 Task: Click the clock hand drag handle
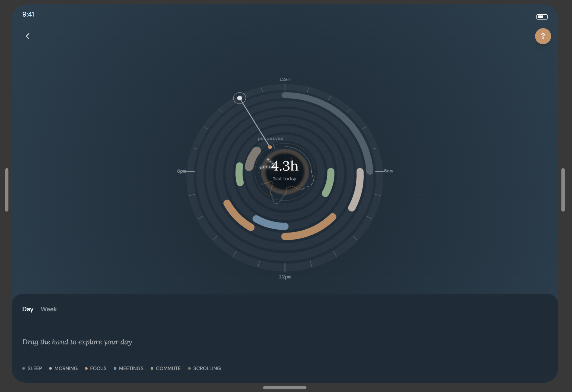coord(240,98)
